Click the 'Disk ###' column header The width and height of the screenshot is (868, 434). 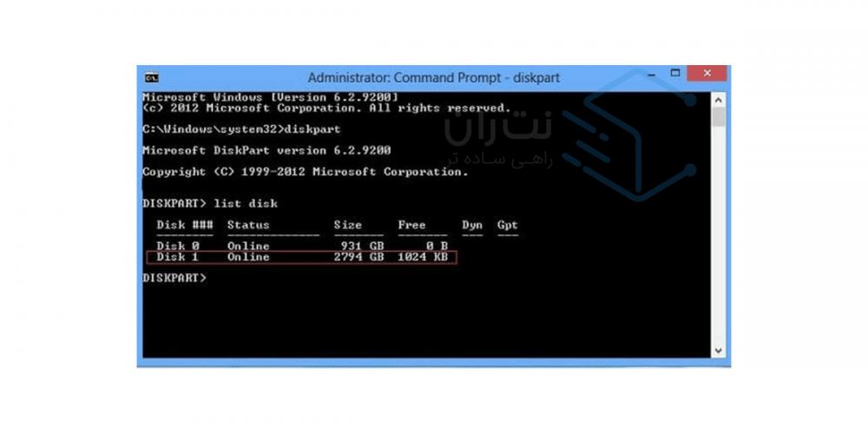pyautogui.click(x=185, y=226)
